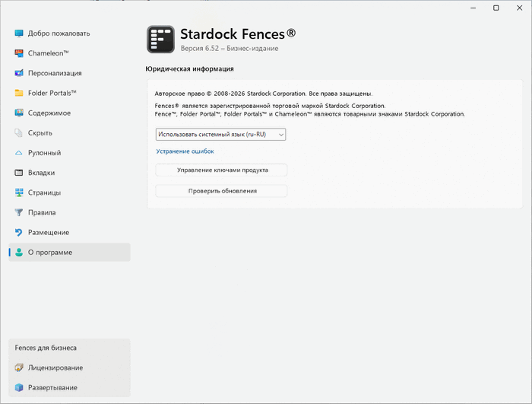Select Folder Portals™ in sidebar
532x404 pixels.
70,93
